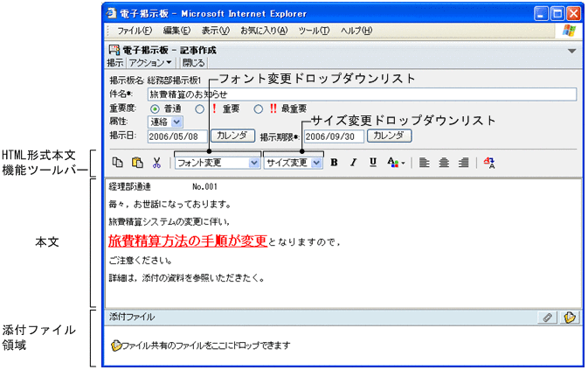Image resolution: width=588 pixels, height=370 pixels.
Task: Open the font color picker icon
Action: pos(392,163)
